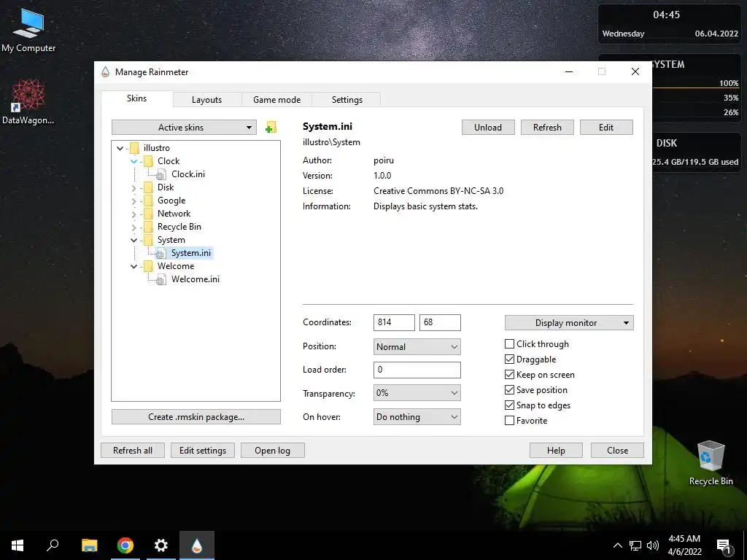Click the Close button at bottom
747x560 pixels.
point(617,450)
